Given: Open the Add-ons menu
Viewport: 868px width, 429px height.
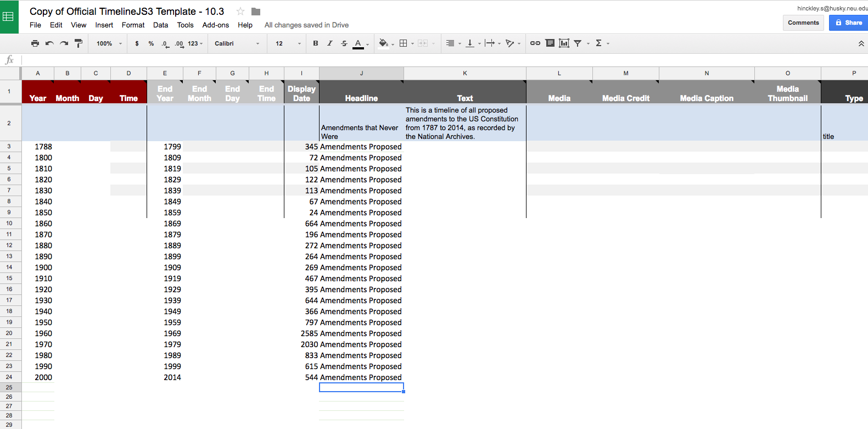Looking at the screenshot, I should coord(215,25).
